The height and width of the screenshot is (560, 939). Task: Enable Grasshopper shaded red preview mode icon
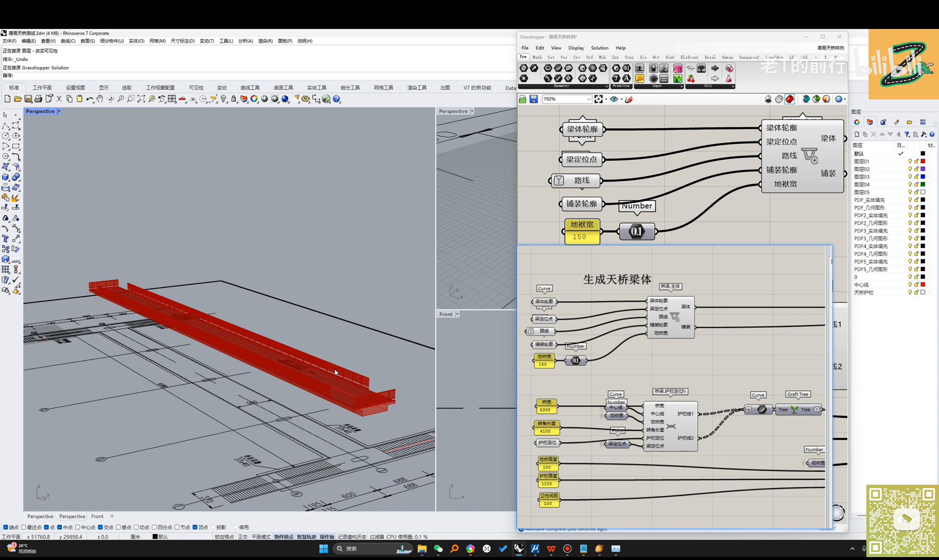coord(789,99)
